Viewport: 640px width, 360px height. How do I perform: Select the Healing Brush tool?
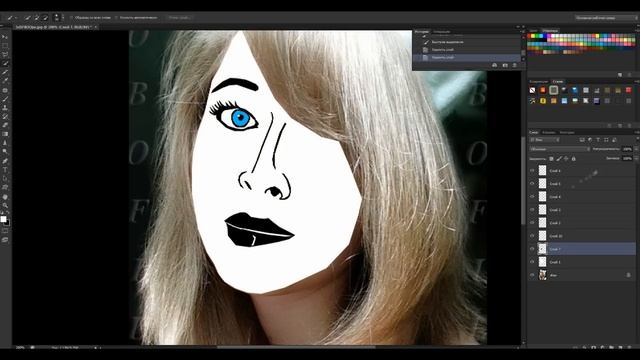pyautogui.click(x=5, y=90)
